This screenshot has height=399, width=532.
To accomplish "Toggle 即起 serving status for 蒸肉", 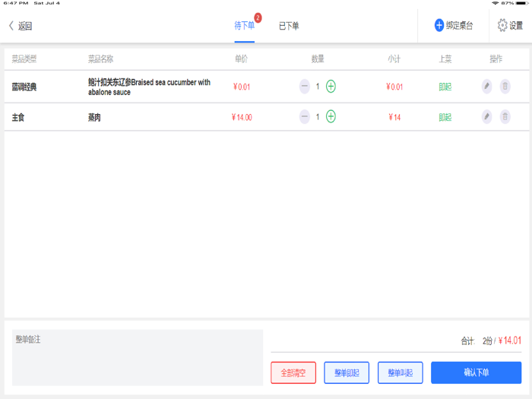I will [445, 117].
